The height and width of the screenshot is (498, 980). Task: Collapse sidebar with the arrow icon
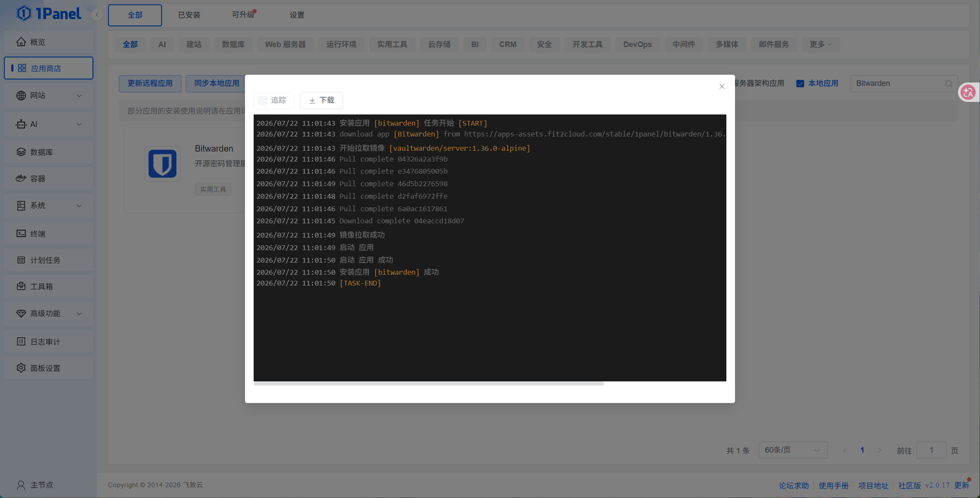(x=97, y=15)
